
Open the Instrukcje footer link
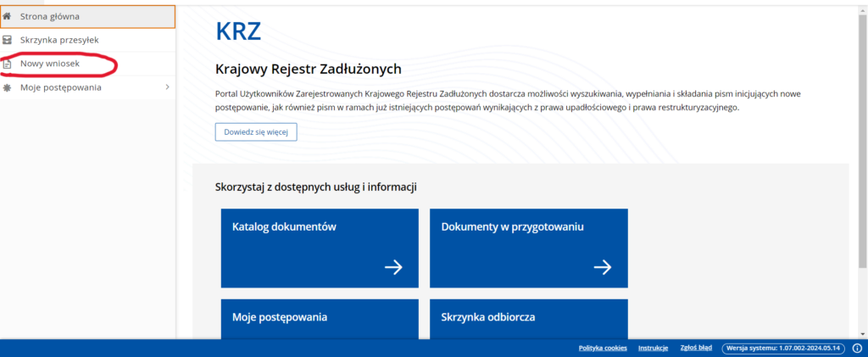[653, 349]
